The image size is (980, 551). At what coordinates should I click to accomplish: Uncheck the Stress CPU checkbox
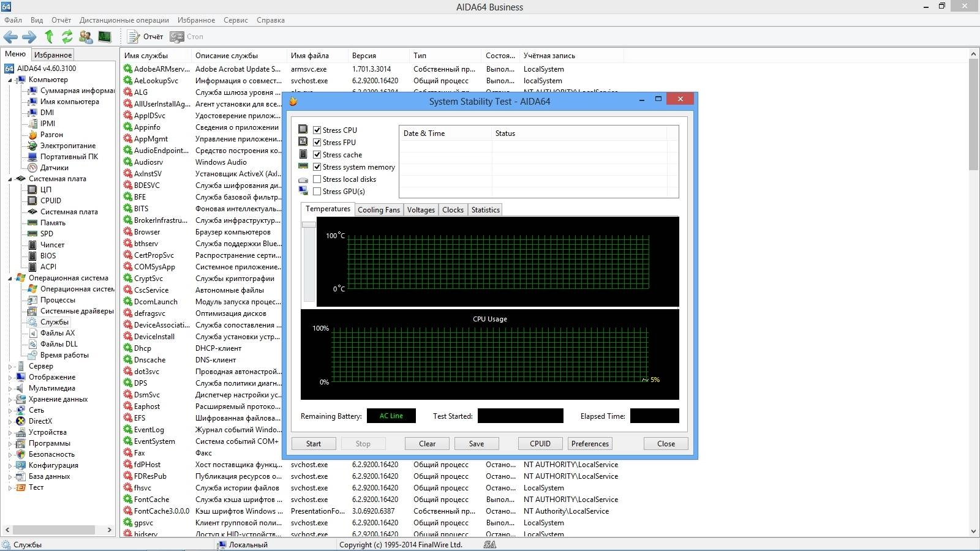coord(317,130)
